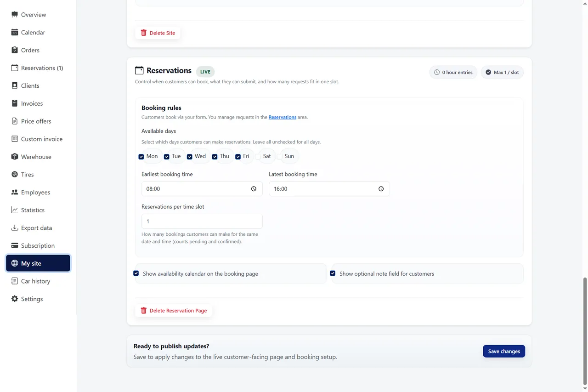Enable Saturday as an available day
This screenshot has height=392, width=588.
tap(258, 157)
